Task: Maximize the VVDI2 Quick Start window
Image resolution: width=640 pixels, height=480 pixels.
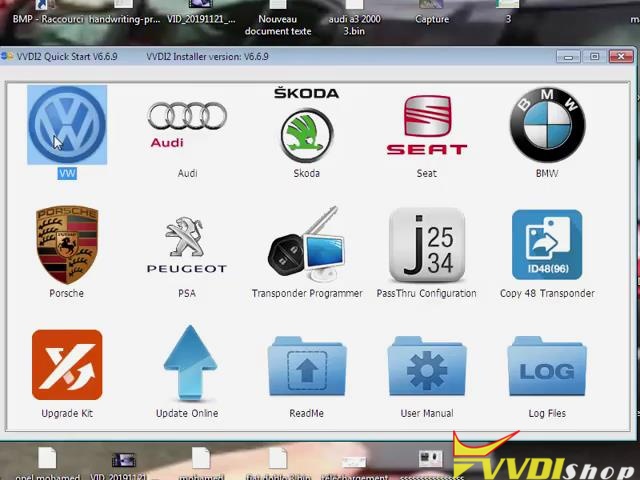Action: [594, 57]
